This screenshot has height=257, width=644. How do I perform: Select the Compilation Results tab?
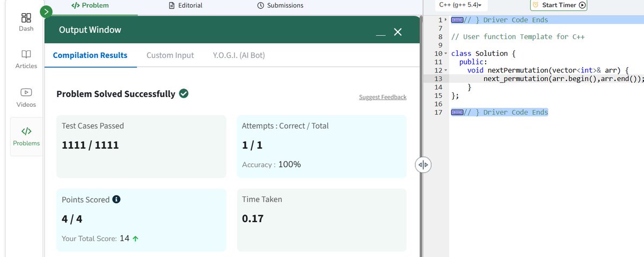(x=90, y=55)
